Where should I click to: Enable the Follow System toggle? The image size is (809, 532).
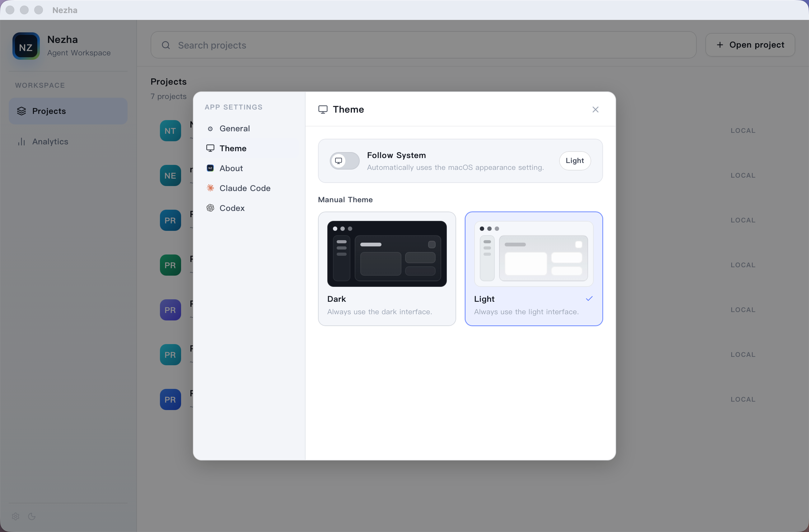(x=344, y=161)
